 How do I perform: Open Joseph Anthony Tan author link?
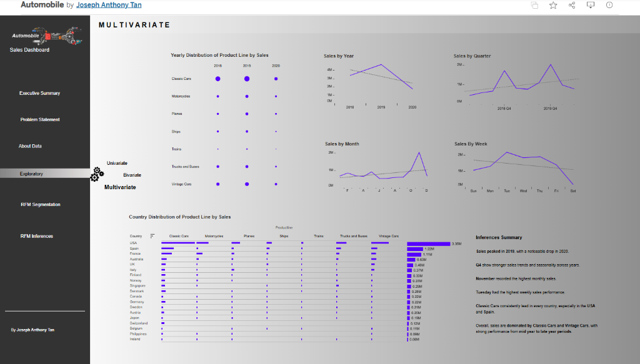click(x=109, y=5)
